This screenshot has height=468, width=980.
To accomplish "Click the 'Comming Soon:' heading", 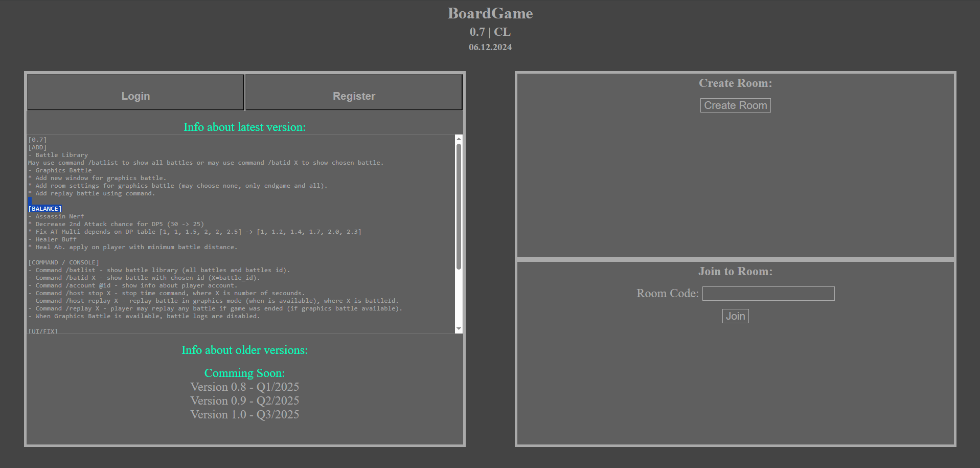I will 244,373.
